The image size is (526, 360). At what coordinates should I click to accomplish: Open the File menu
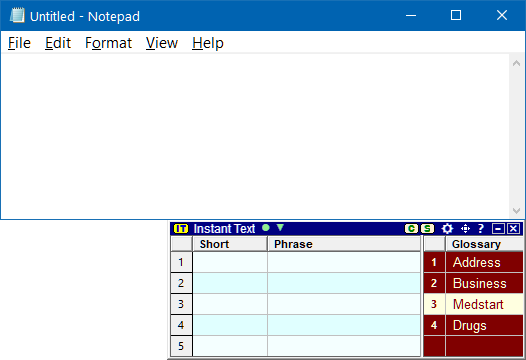pos(19,43)
